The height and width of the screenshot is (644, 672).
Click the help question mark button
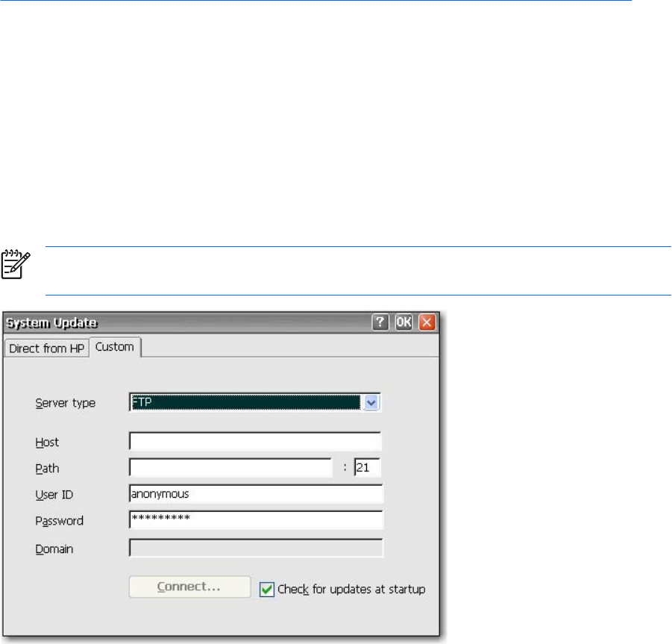coord(380,322)
